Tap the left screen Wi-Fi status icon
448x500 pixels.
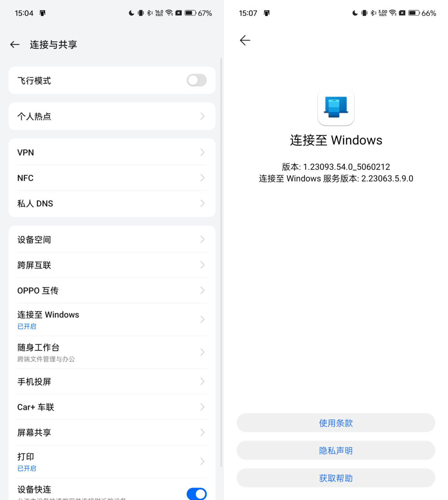(169, 13)
